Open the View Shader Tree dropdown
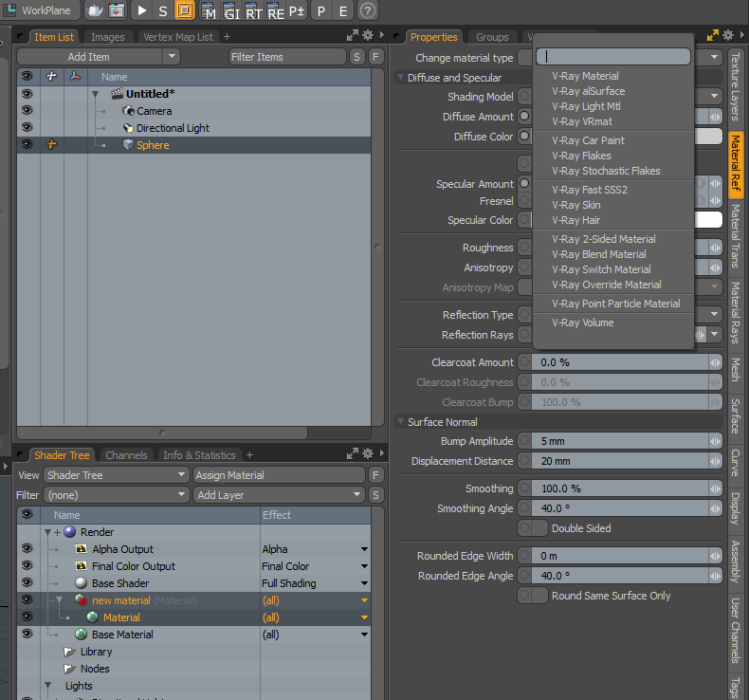The width and height of the screenshot is (749, 700). pyautogui.click(x=116, y=475)
